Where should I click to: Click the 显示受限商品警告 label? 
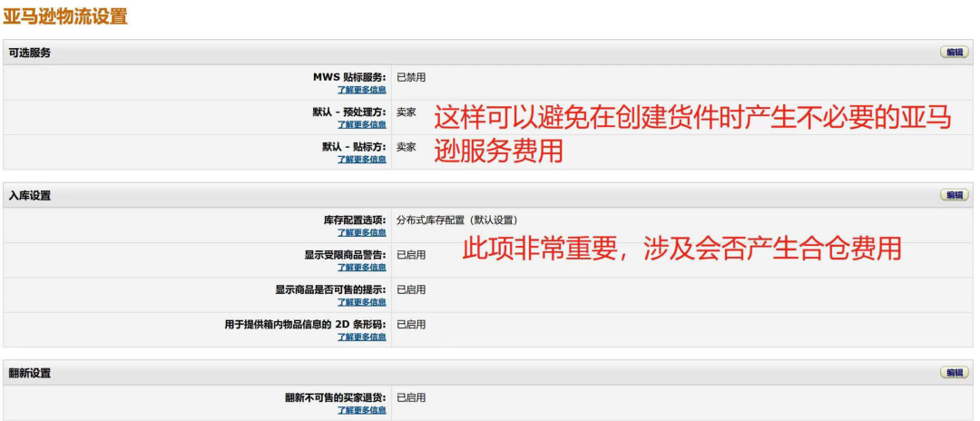[346, 255]
